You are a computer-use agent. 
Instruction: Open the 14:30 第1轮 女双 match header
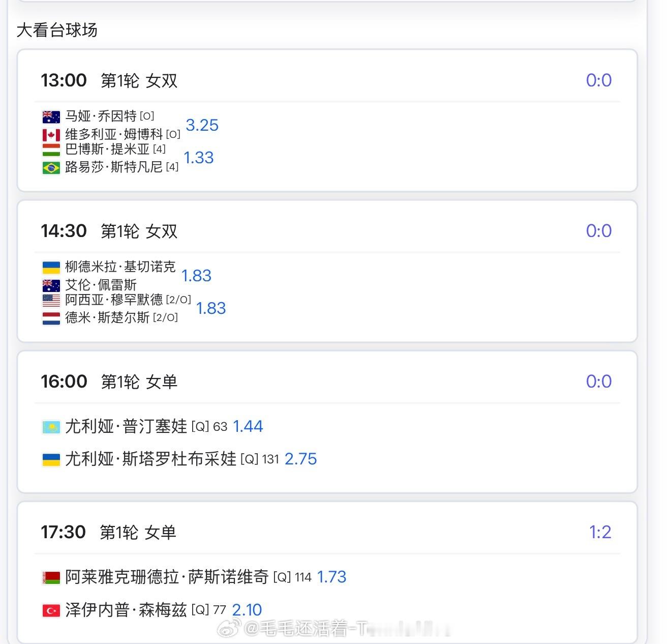tap(109, 231)
